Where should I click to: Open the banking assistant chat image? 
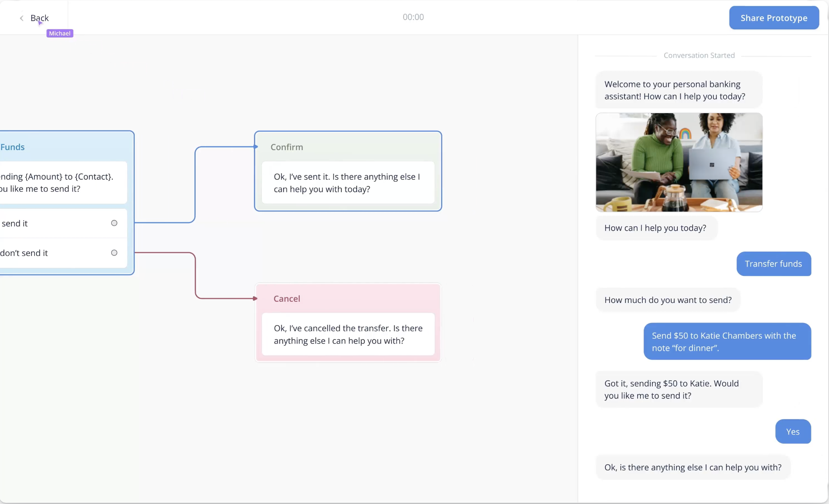click(x=679, y=162)
